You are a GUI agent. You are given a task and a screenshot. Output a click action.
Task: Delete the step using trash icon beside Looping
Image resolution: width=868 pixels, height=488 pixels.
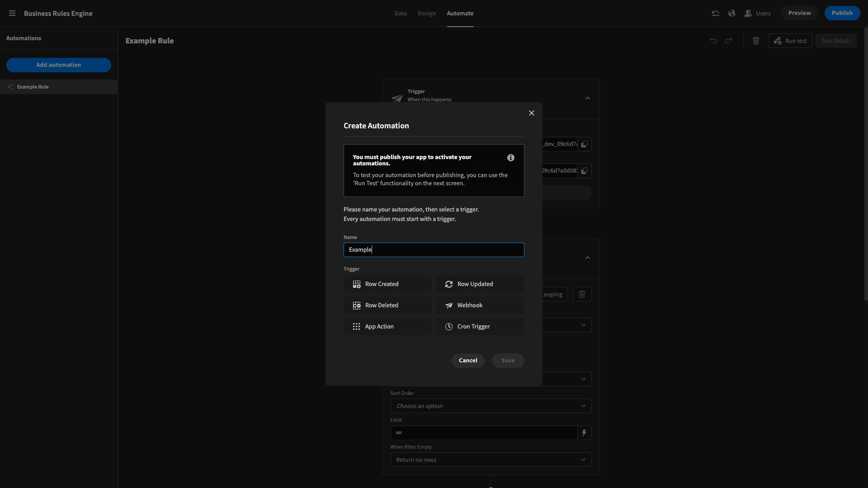pyautogui.click(x=582, y=294)
